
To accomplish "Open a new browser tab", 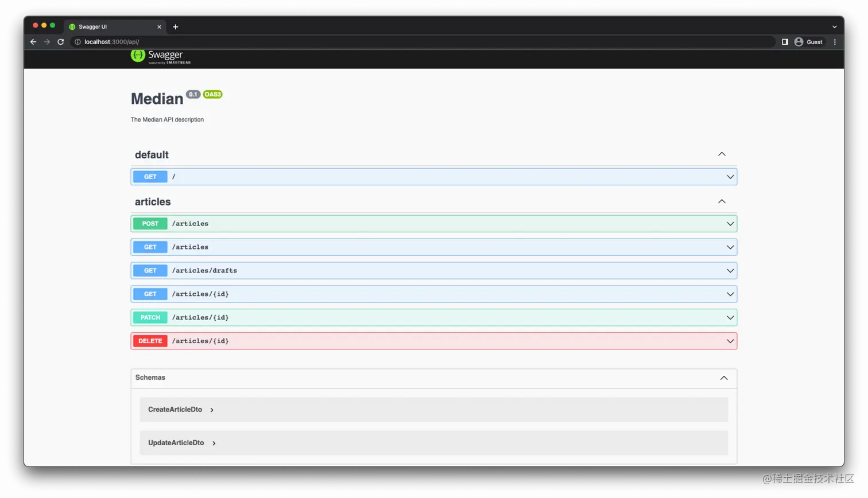I will point(176,26).
